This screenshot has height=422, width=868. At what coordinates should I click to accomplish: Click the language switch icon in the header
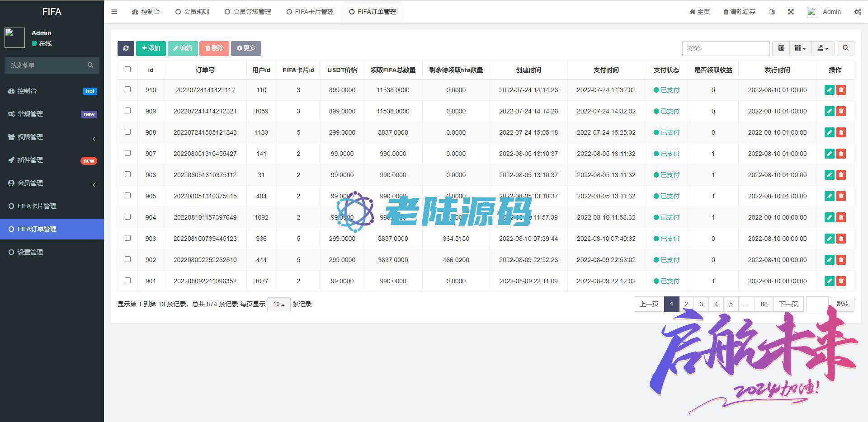click(772, 12)
